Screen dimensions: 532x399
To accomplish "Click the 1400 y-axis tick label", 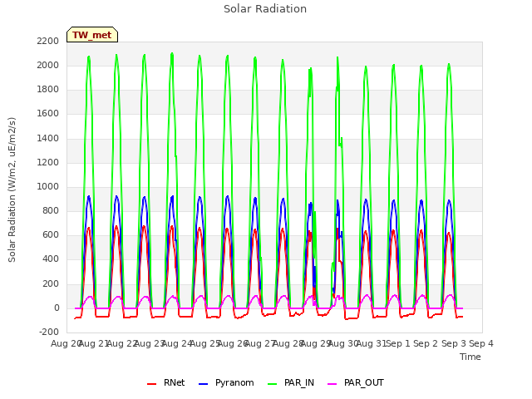I will (x=48, y=138).
